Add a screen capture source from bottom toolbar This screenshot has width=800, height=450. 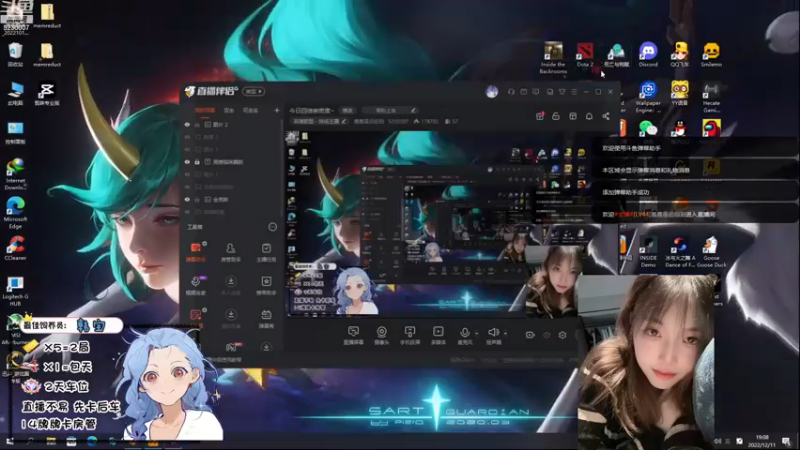tap(353, 335)
